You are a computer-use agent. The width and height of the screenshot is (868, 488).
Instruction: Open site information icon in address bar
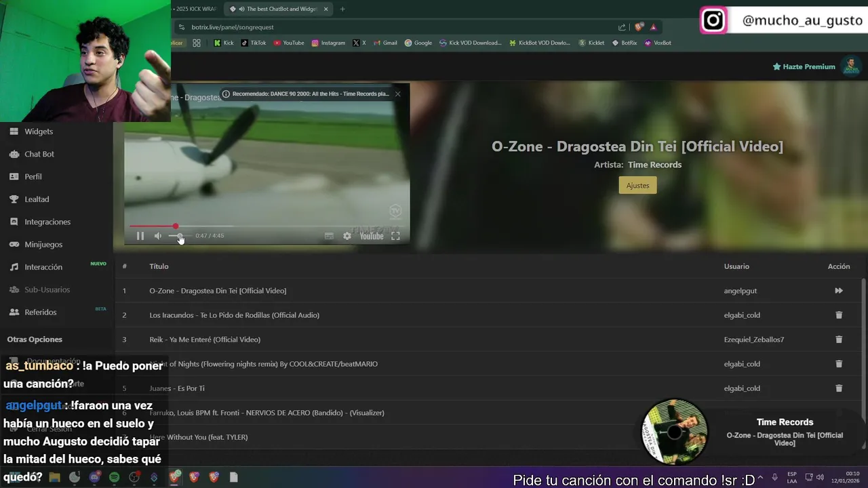181,27
